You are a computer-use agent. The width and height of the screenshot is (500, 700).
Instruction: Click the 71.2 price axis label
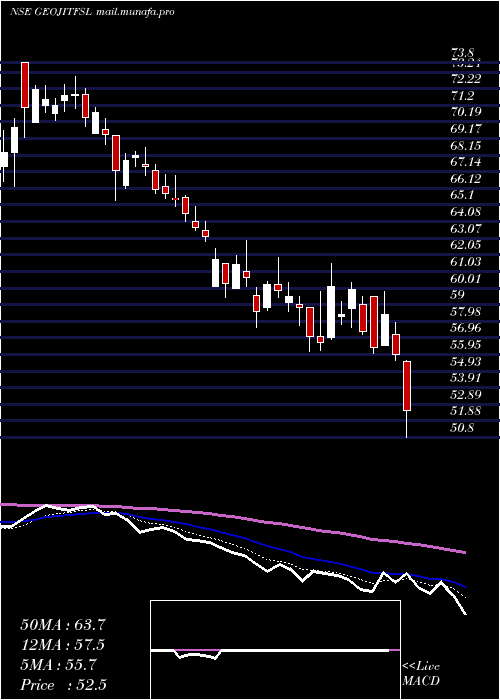click(462, 96)
